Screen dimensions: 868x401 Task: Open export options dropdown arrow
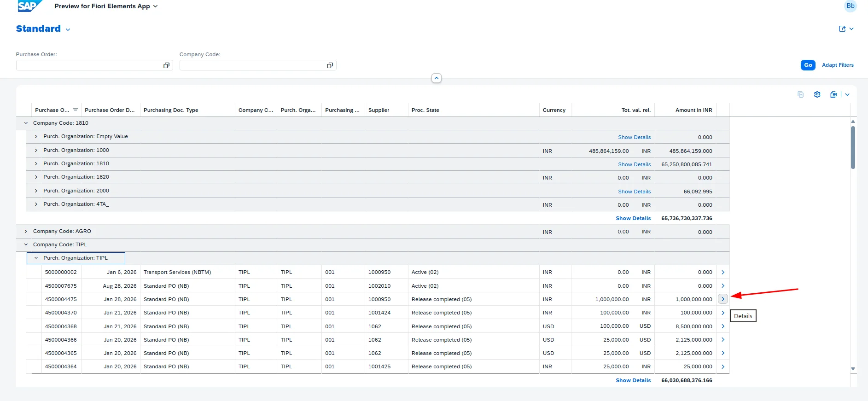click(847, 94)
